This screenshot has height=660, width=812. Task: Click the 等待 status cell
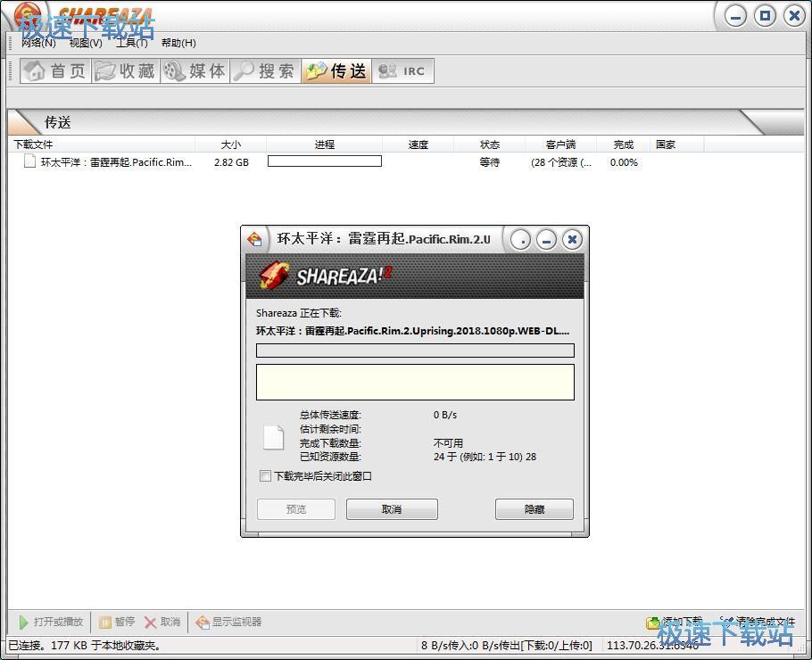tap(489, 162)
